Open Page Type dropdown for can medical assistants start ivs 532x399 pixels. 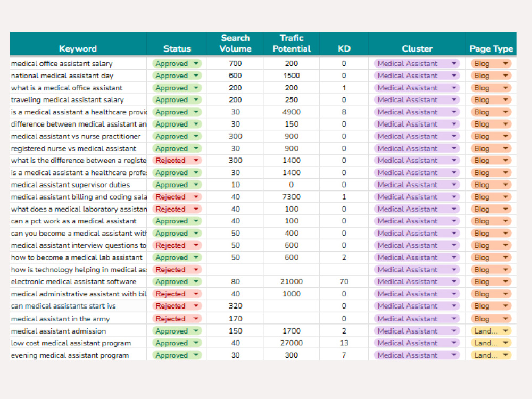pyautogui.click(x=491, y=306)
